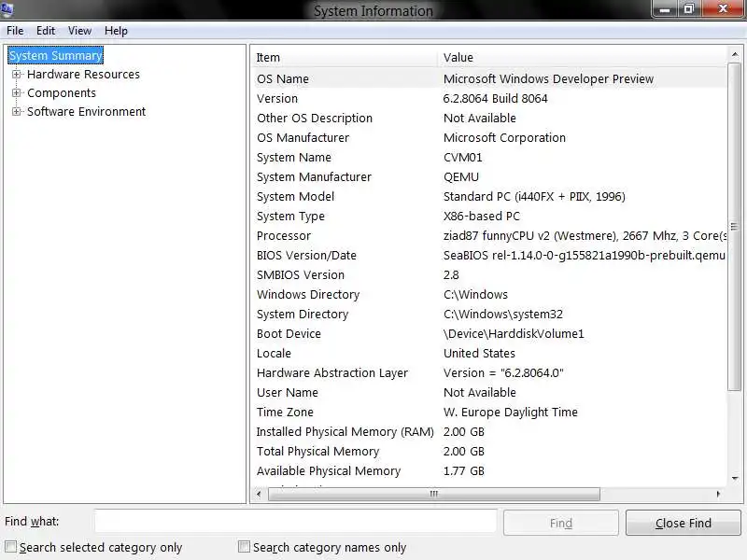Click the vertical scrollbar thumb
This screenshot has width=747, height=560.
(x=735, y=227)
